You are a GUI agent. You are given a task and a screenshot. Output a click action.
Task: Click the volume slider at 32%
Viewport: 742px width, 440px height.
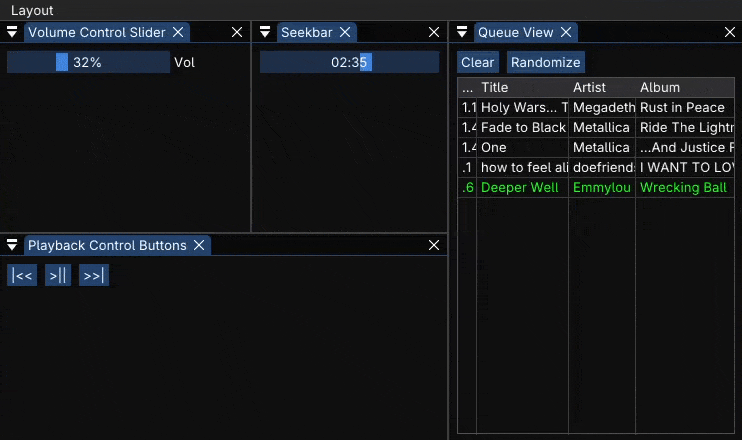coord(88,62)
